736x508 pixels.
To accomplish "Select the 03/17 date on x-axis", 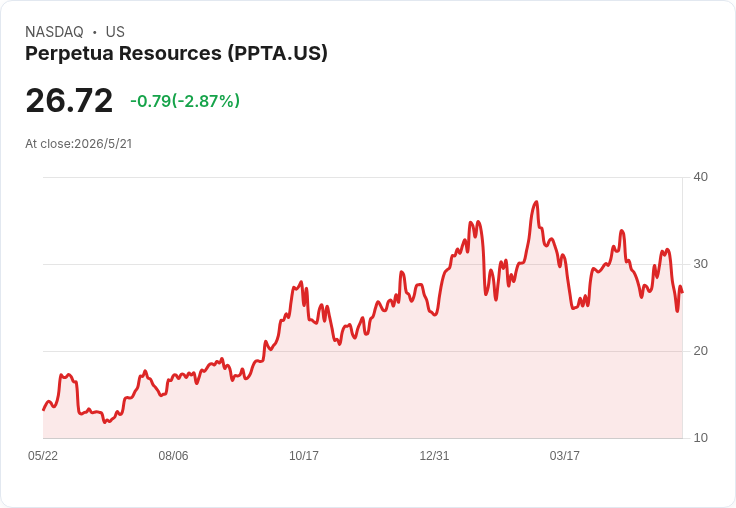I will click(x=565, y=455).
